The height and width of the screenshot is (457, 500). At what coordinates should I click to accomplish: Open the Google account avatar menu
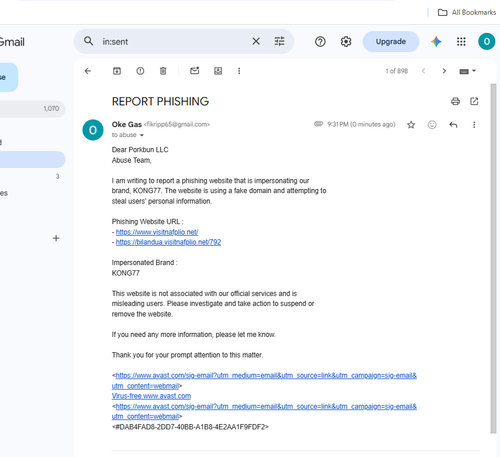pyautogui.click(x=487, y=41)
